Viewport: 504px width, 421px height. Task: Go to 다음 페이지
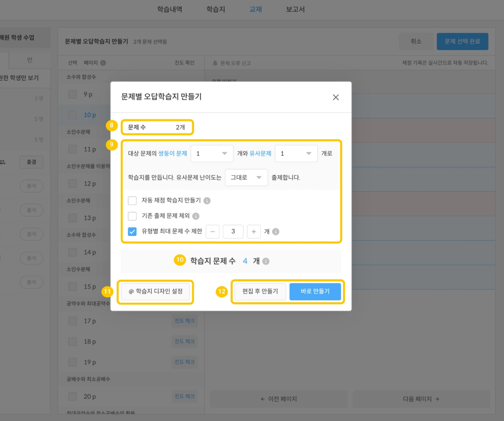421,399
